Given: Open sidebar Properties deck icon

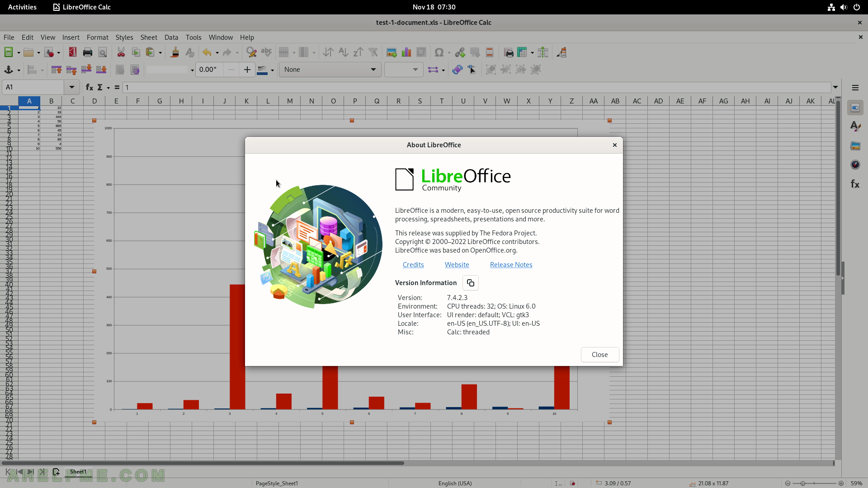Looking at the screenshot, I should [x=855, y=108].
